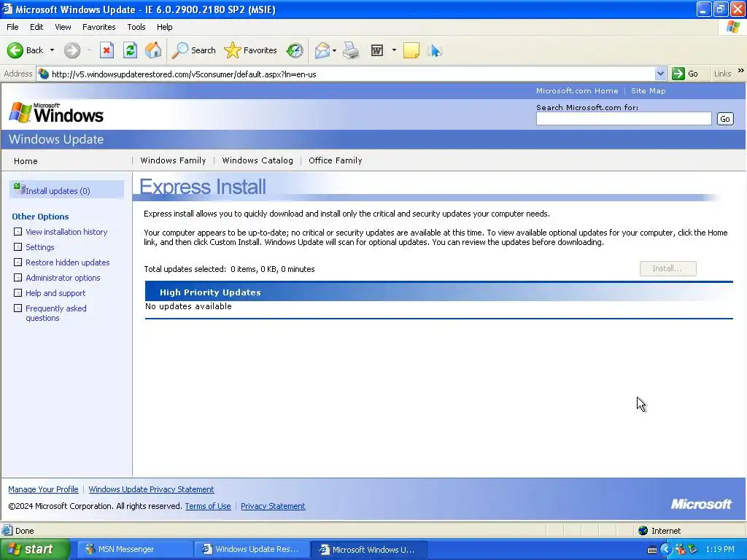The width and height of the screenshot is (747, 560).
Task: Print the page using the printer icon
Action: point(351,50)
